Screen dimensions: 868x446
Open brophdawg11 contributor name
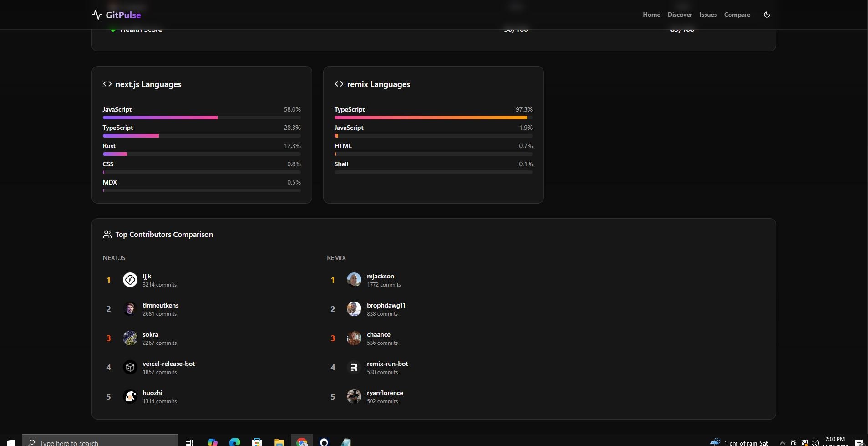coord(386,305)
